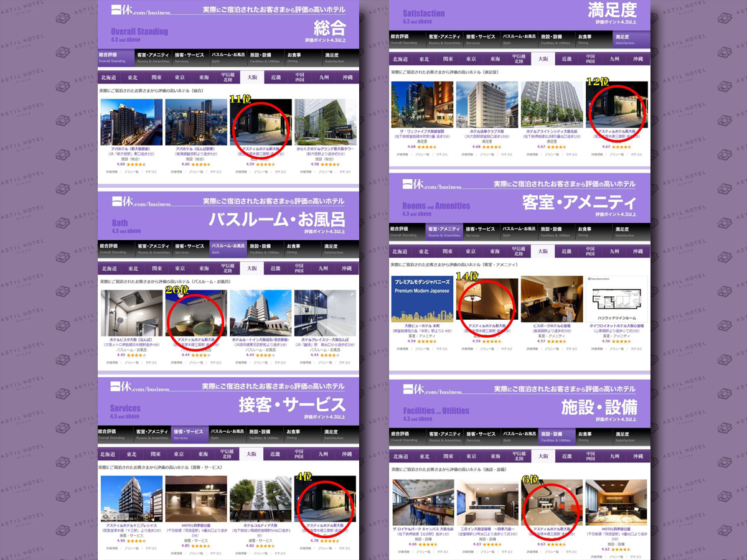Click the 一休.com/business logo in the 接客・サービス panel
This screenshot has height=560, width=747.
(141, 387)
